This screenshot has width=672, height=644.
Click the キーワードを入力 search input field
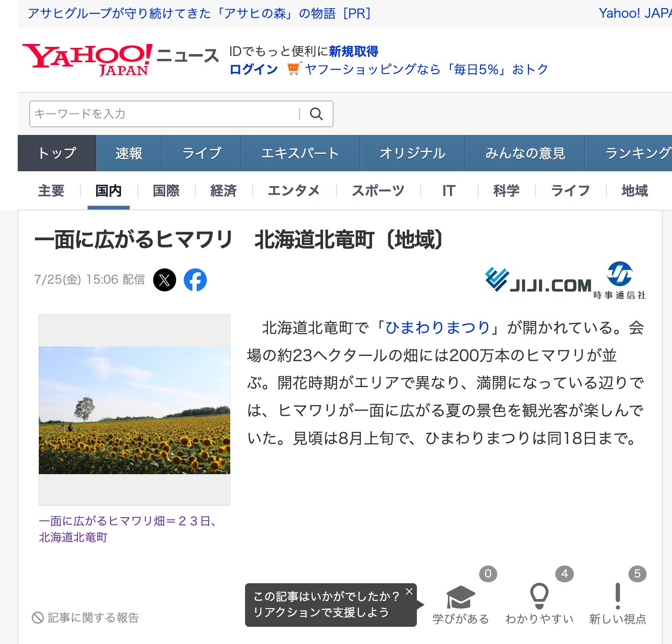click(x=144, y=114)
